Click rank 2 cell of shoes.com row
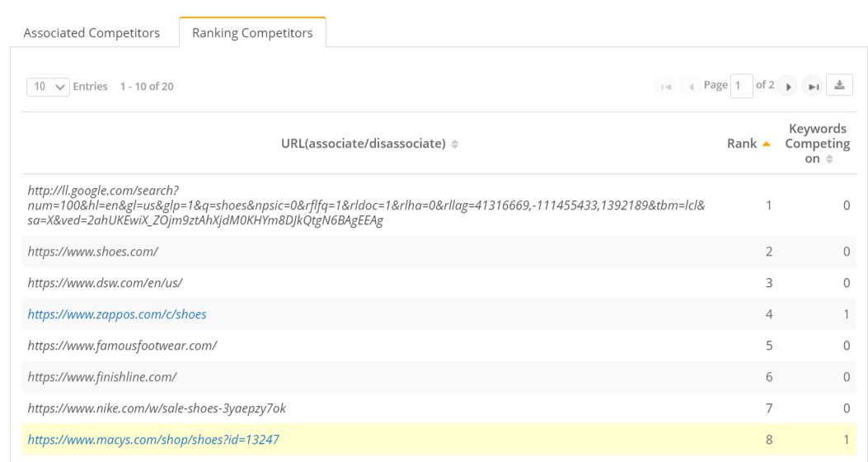Screen dimensions: 868x462 pos(769,252)
